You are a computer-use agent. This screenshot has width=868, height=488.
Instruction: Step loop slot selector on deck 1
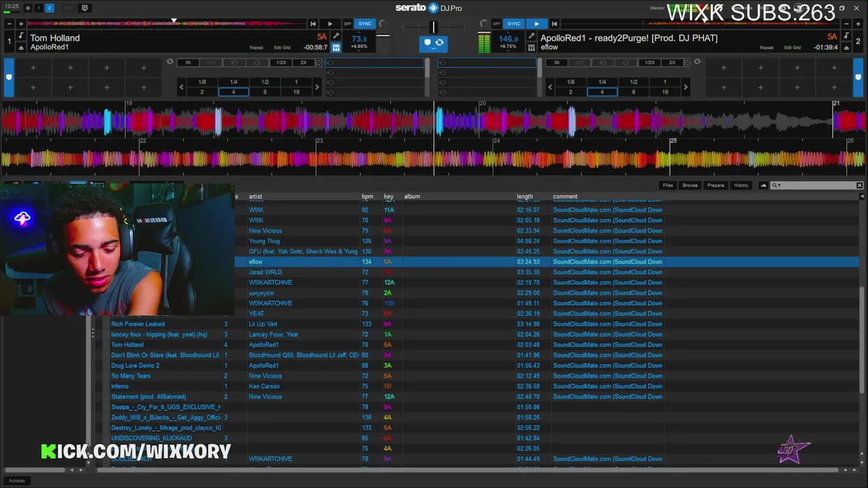point(317,62)
